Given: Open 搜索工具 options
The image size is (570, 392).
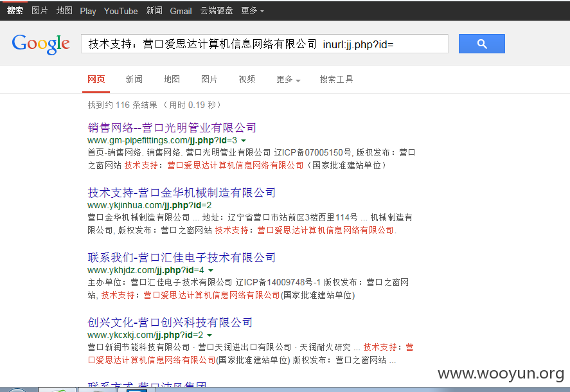Looking at the screenshot, I should click(336, 79).
